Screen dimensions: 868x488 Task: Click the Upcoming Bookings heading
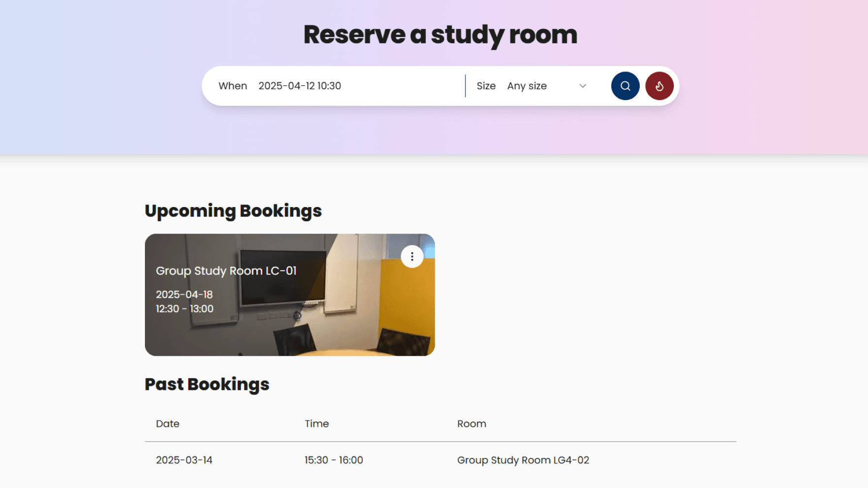(x=233, y=210)
